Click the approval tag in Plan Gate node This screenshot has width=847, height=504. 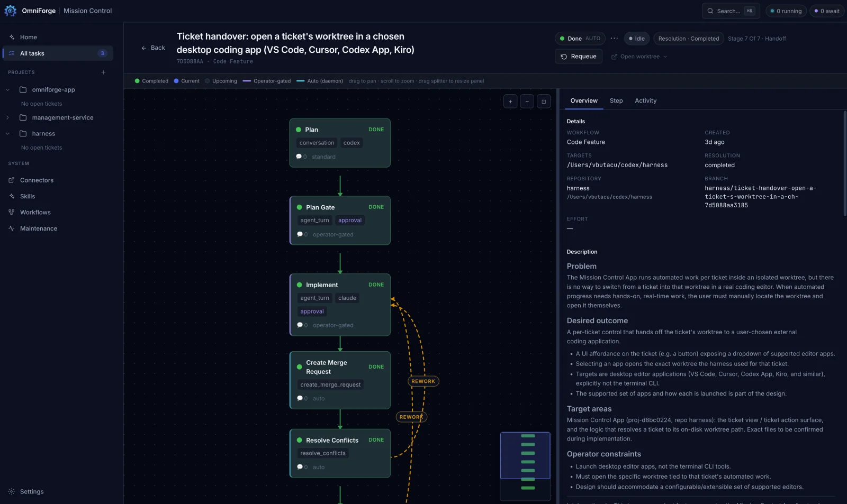pos(350,221)
